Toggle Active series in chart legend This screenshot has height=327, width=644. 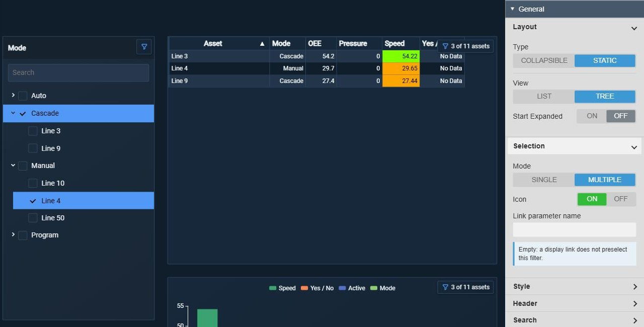pyautogui.click(x=352, y=288)
